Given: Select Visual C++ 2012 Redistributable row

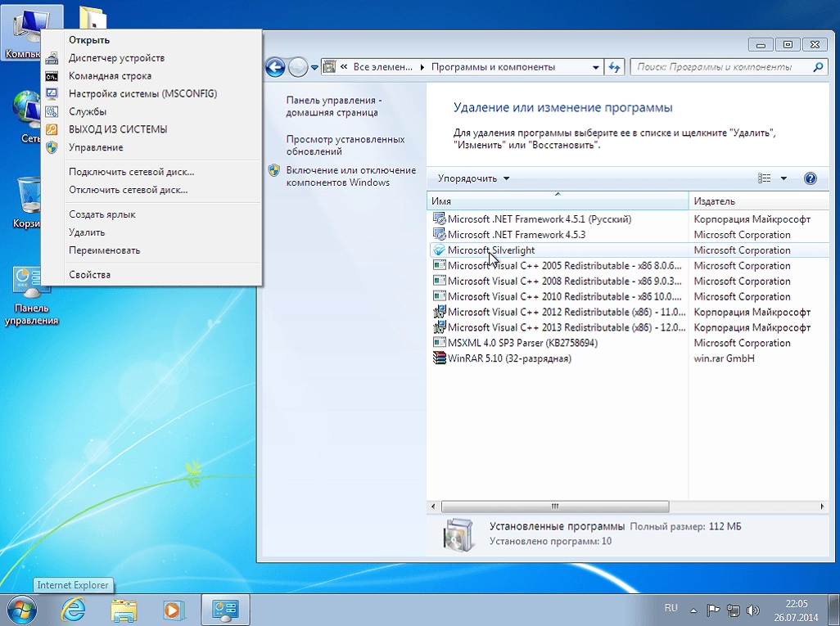Looking at the screenshot, I should (629, 313).
